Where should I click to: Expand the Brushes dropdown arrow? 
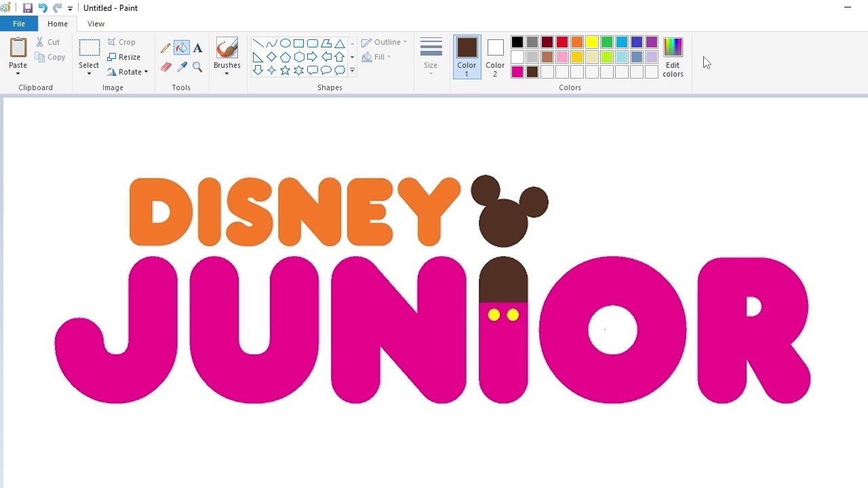click(226, 73)
